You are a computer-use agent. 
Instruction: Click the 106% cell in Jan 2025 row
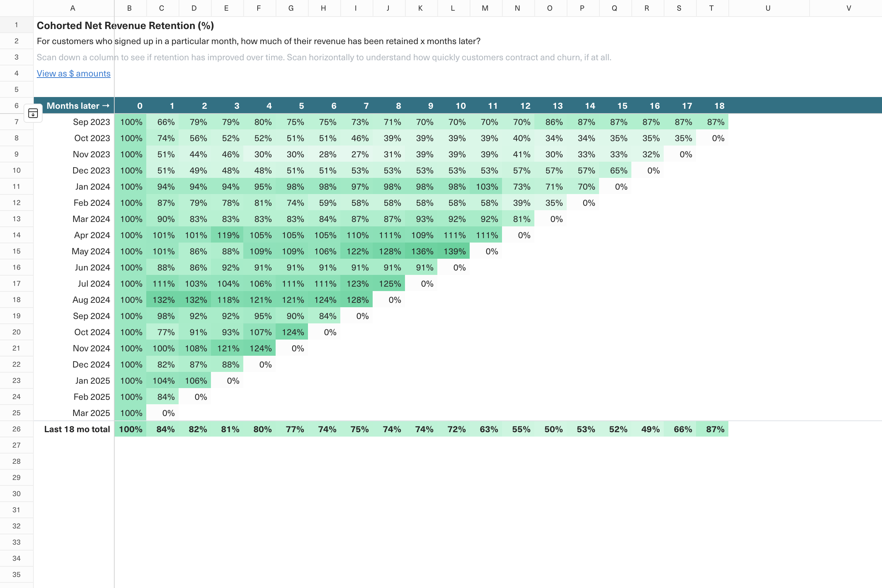click(196, 380)
